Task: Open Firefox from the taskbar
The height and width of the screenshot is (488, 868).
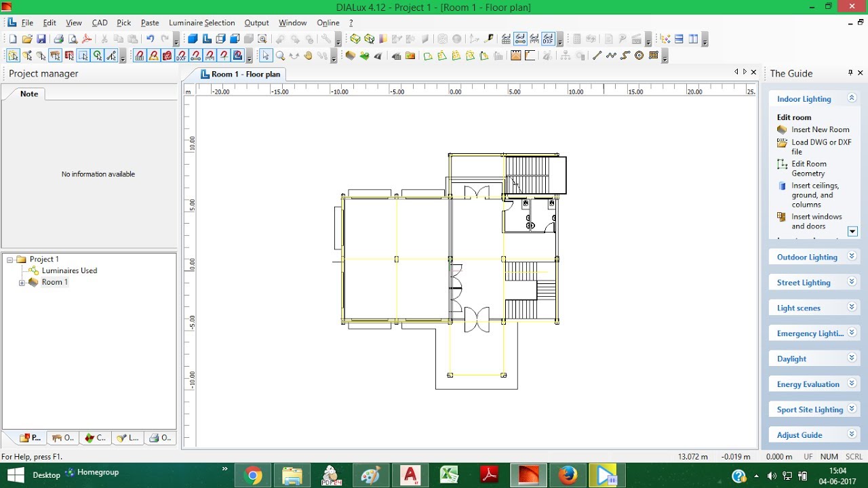Action: 568,475
